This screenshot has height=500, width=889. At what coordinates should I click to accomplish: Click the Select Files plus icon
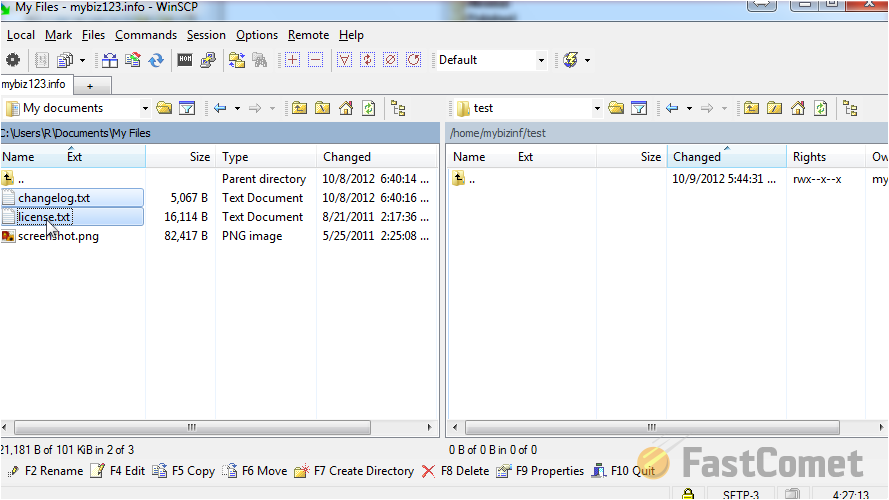(293, 60)
